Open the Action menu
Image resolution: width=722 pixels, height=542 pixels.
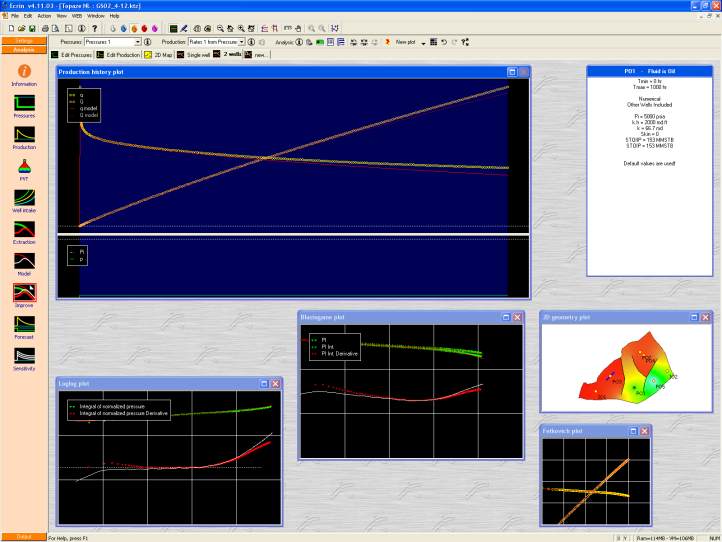(44, 16)
